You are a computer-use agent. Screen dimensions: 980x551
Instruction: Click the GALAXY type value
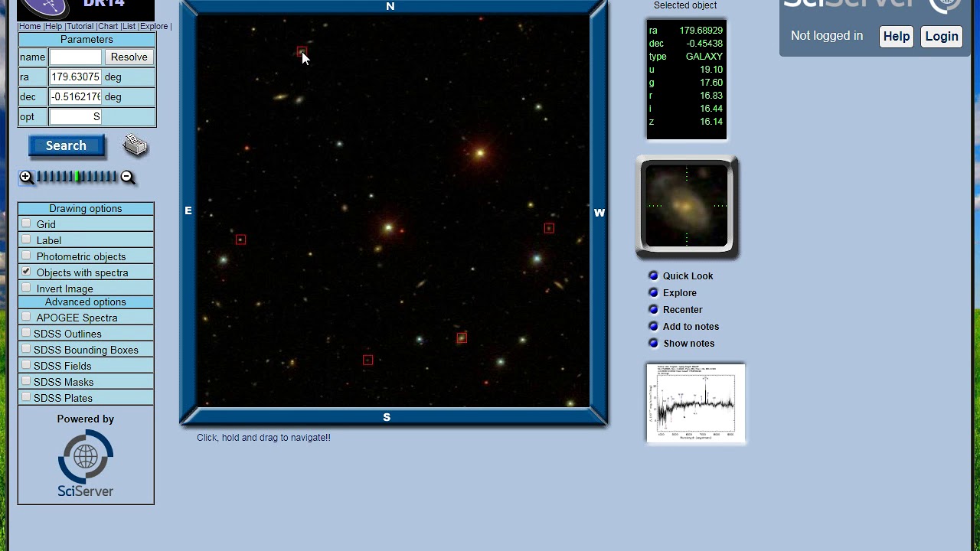pos(704,57)
